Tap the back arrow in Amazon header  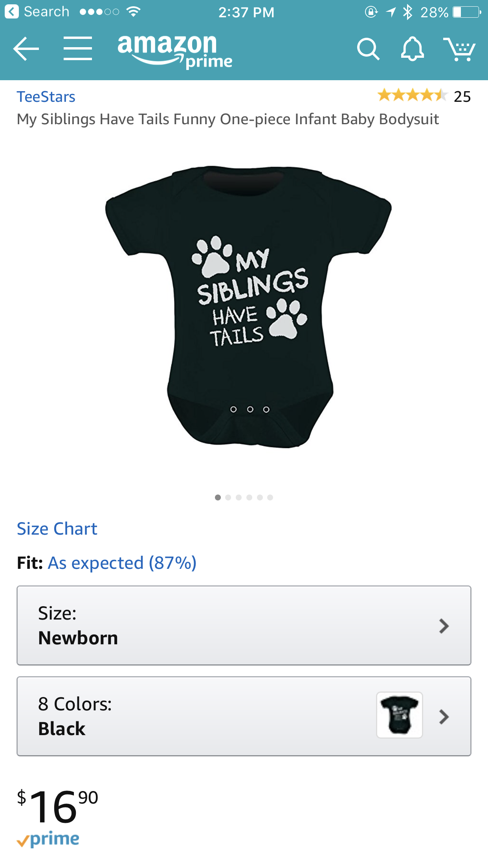26,49
